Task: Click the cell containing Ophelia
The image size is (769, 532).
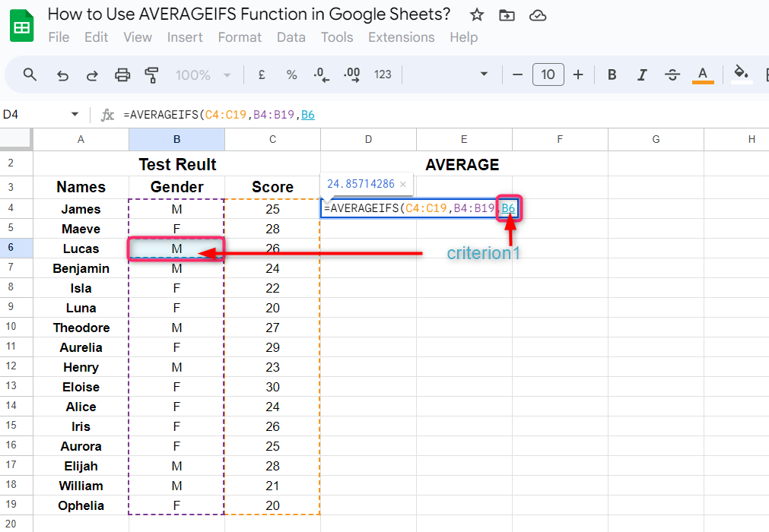Action: (81, 505)
